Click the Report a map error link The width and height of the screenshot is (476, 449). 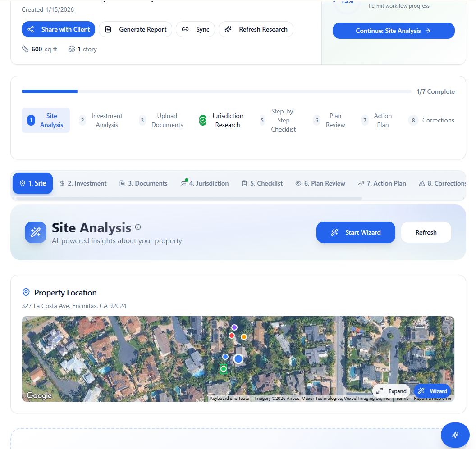point(433,399)
